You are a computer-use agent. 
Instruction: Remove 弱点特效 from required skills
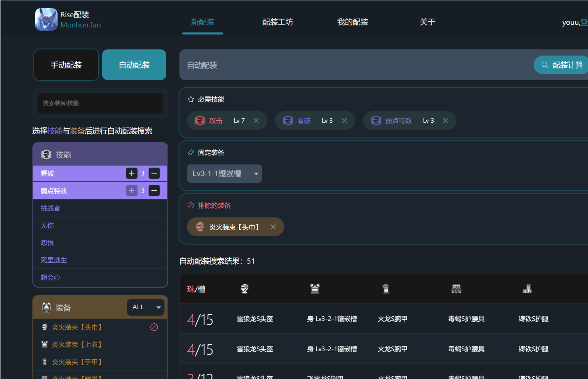445,121
